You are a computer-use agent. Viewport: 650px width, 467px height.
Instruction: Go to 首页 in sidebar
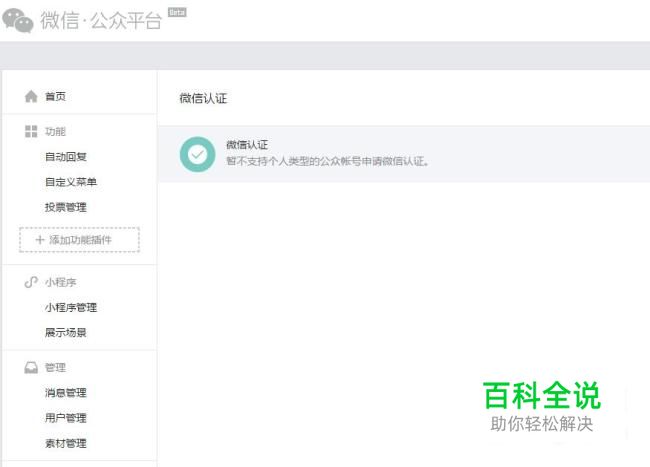click(55, 97)
